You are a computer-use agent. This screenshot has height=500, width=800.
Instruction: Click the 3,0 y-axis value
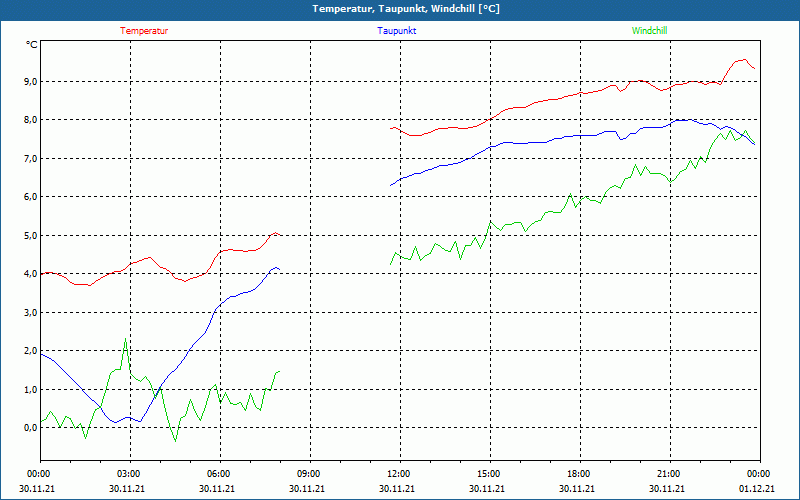[x=32, y=313]
